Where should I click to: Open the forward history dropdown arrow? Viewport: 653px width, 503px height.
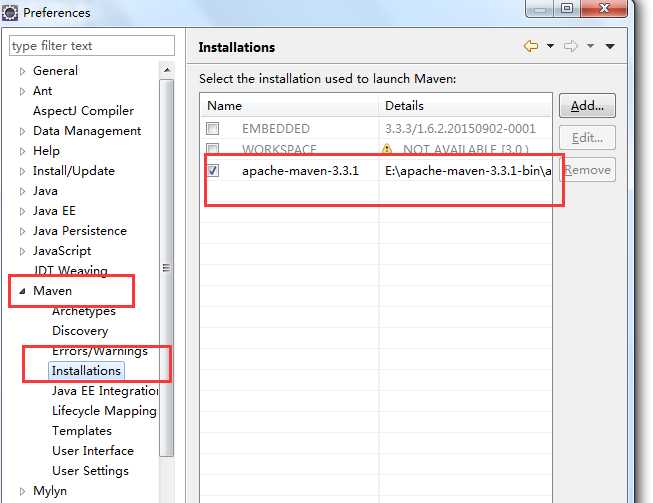coord(590,46)
